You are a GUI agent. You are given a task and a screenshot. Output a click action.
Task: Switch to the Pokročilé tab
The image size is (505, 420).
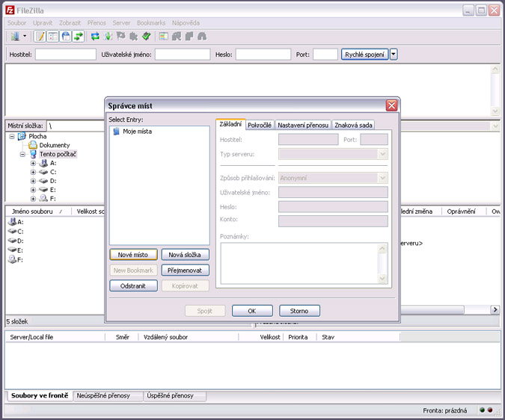coord(260,125)
